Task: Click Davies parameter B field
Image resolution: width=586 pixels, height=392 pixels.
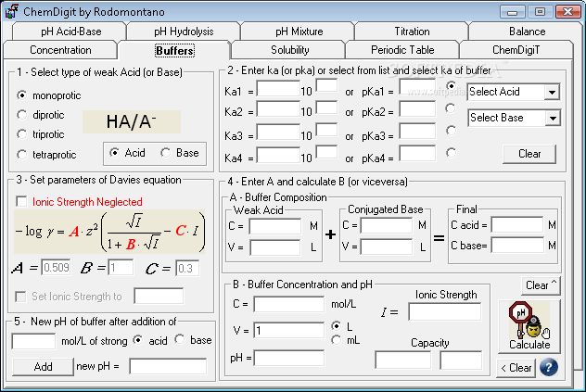Action: (x=121, y=268)
